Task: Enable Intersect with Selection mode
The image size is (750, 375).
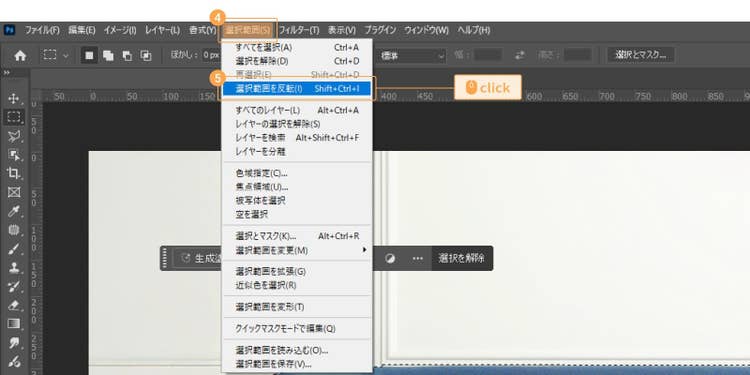Action: click(145, 55)
